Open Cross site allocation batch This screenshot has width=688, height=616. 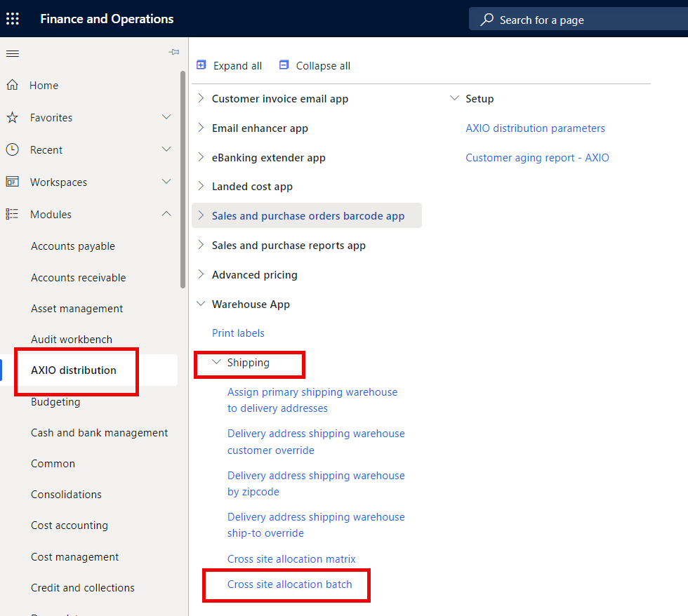[x=289, y=584]
